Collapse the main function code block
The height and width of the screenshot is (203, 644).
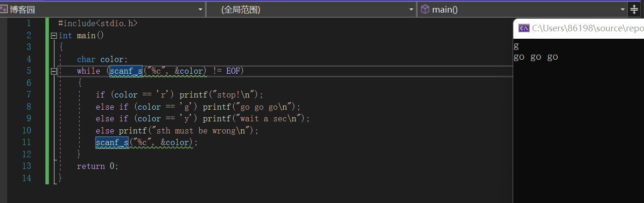pos(54,35)
